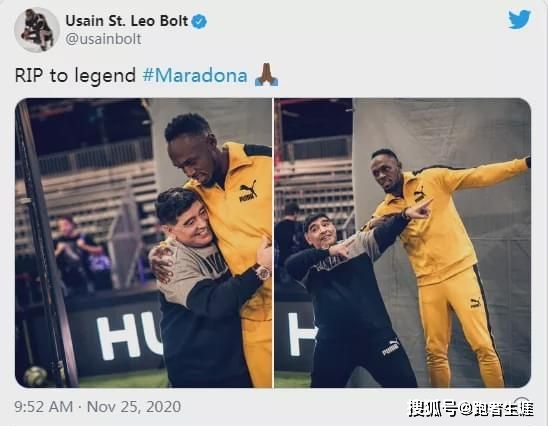Open the Usain St. Leo Bolt display name
The image size is (548, 426).
point(127,21)
